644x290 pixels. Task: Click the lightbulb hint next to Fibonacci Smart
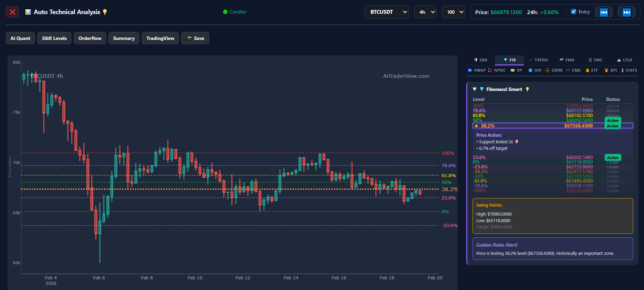click(x=527, y=90)
